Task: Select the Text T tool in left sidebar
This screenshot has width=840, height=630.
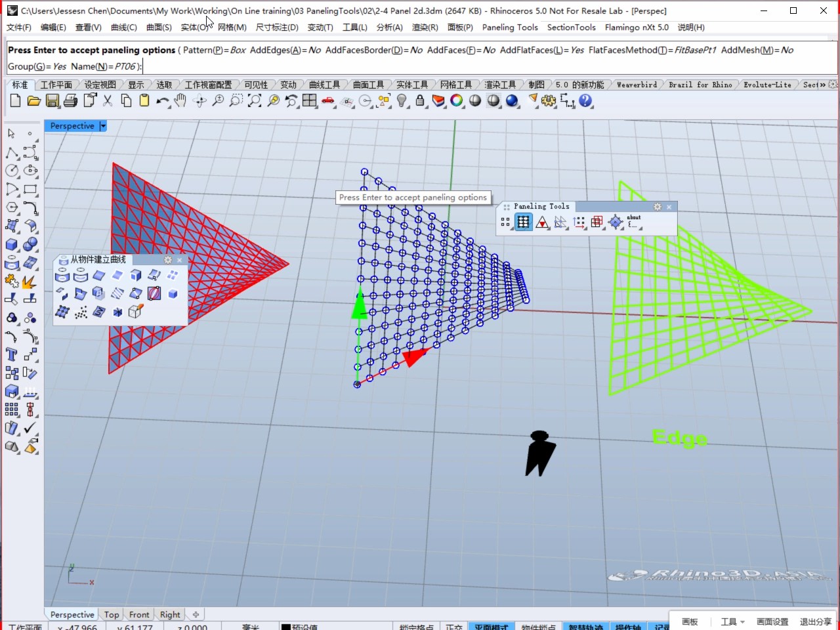Action: point(12,354)
